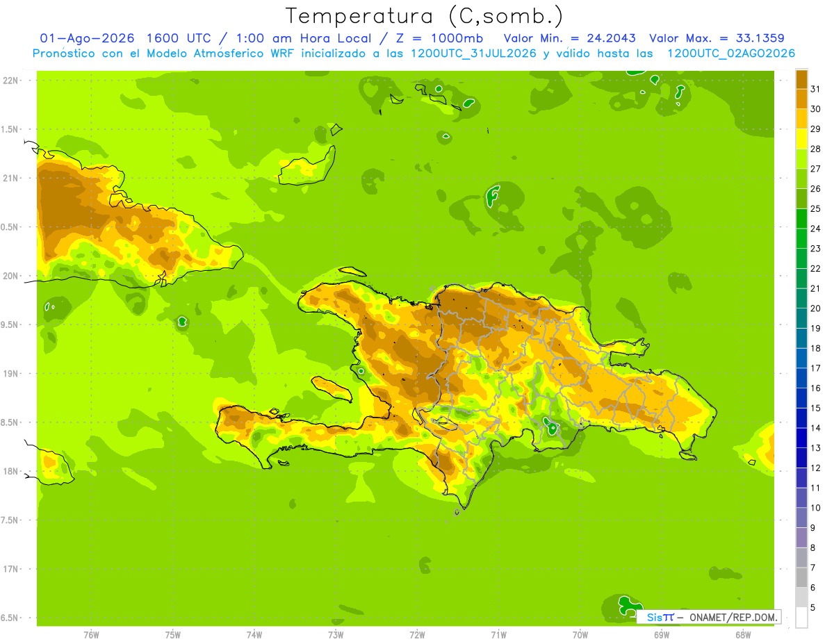Click the '1200UTC_31JUL2026' initialization time
The width and height of the screenshot is (834, 644).
click(x=473, y=53)
